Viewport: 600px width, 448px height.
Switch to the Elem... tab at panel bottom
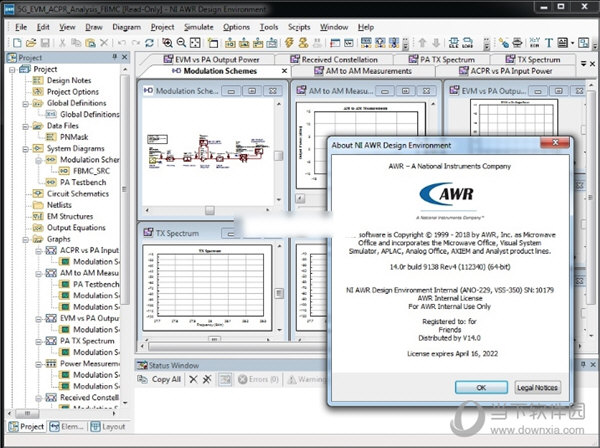tap(67, 427)
